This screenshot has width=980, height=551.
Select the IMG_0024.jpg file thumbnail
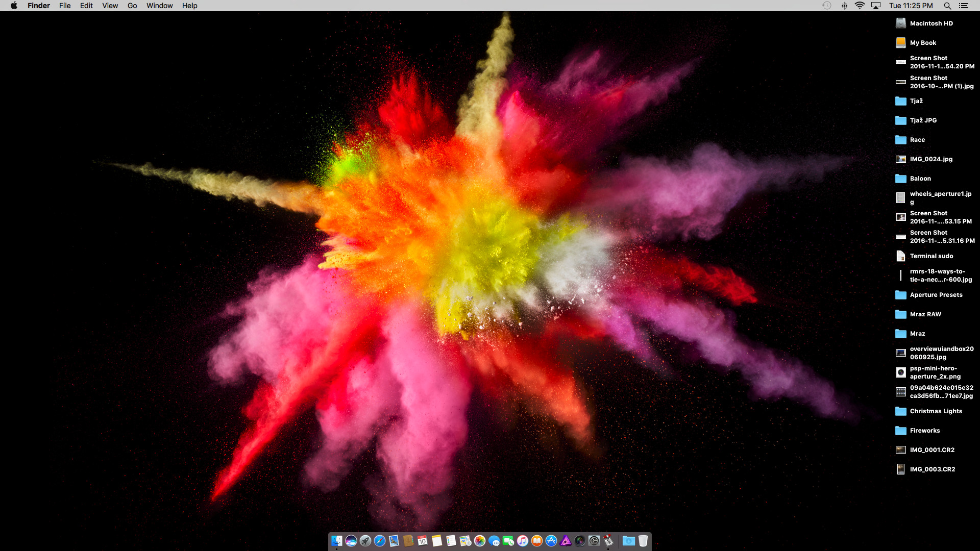point(901,159)
